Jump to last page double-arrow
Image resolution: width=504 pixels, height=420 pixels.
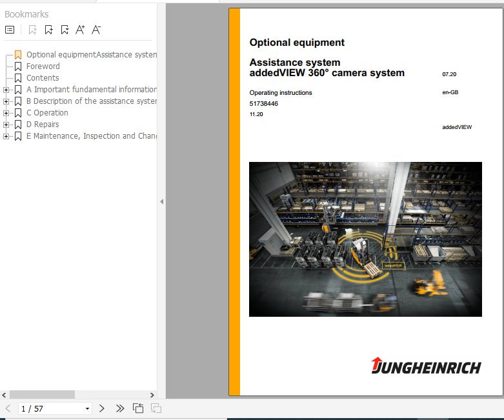120,408
